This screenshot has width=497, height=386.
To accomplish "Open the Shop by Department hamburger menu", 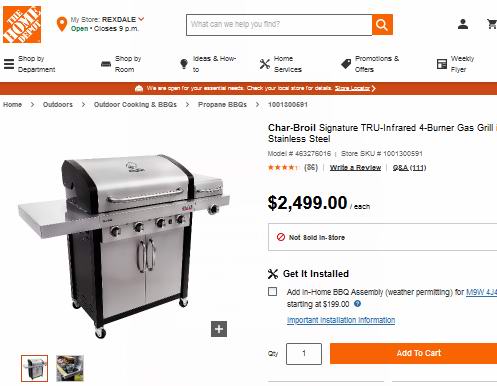I will [x=9, y=64].
